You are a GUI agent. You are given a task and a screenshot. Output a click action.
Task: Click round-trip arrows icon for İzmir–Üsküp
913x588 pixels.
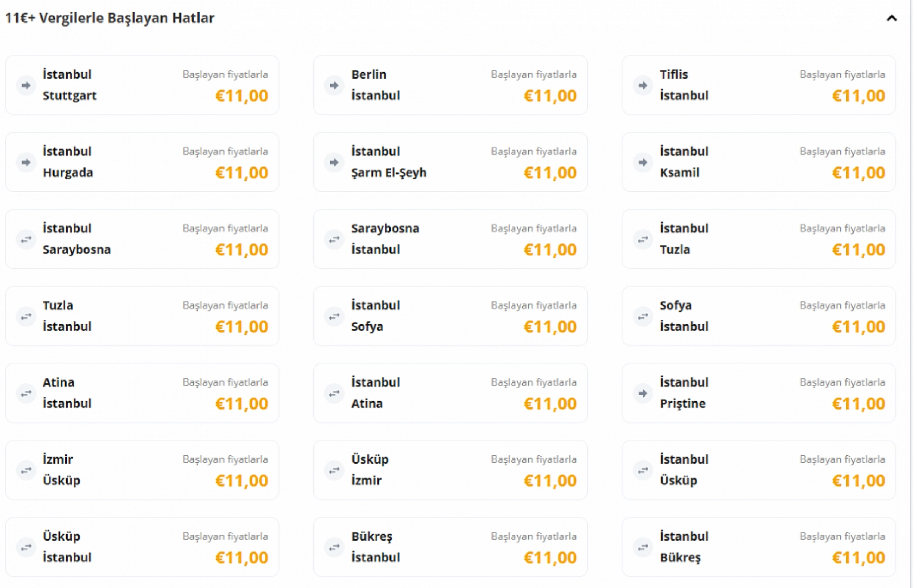[x=26, y=471]
